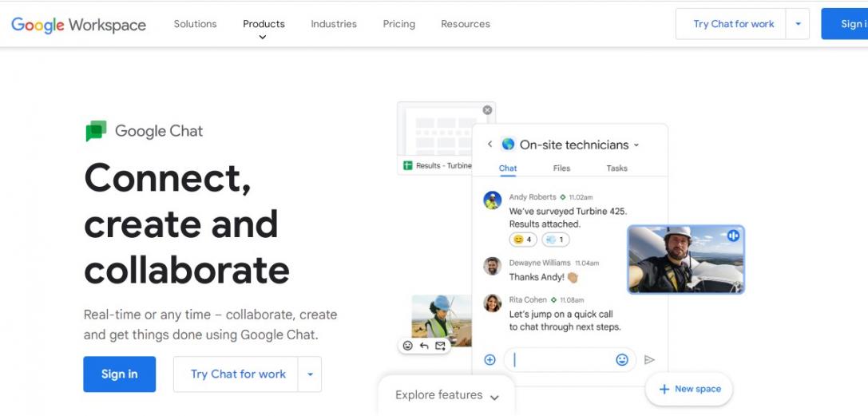Close the Results - Turbine attachment preview
This screenshot has width=868, height=416.
487,110
